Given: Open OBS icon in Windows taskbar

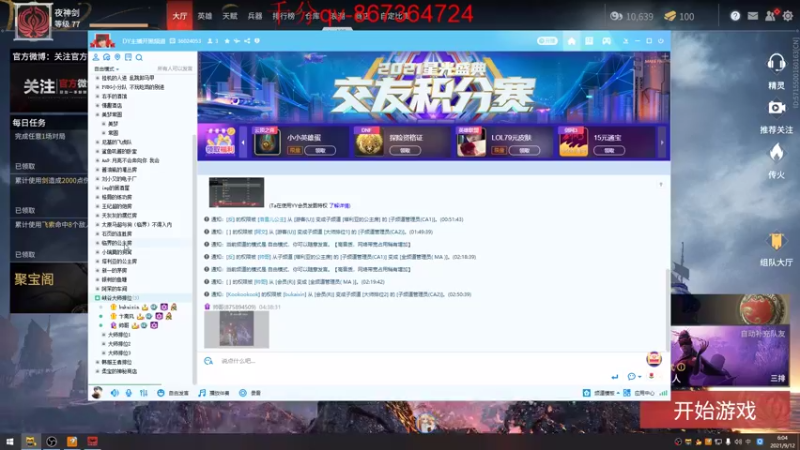Looking at the screenshot, I should pyautogui.click(x=52, y=442).
